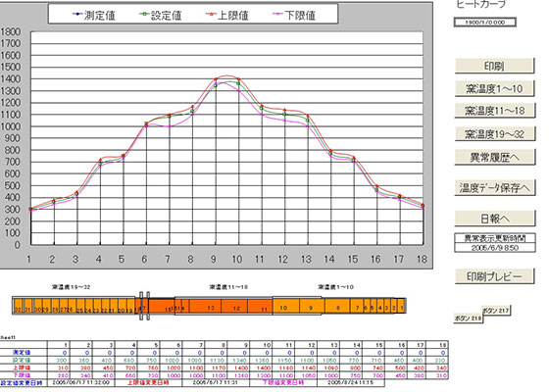Click the 印刷 print button

(494, 66)
